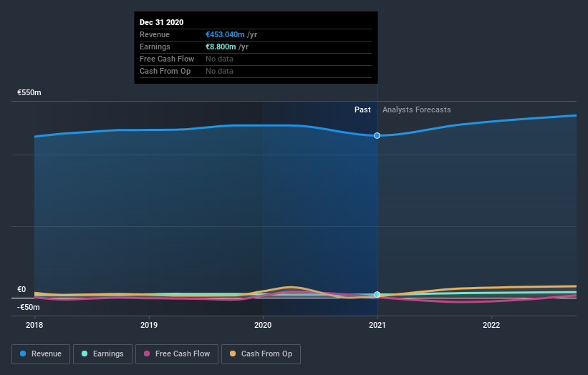The width and height of the screenshot is (588, 375).
Task: Click the Revenue row label in tooltip
Action: point(155,34)
